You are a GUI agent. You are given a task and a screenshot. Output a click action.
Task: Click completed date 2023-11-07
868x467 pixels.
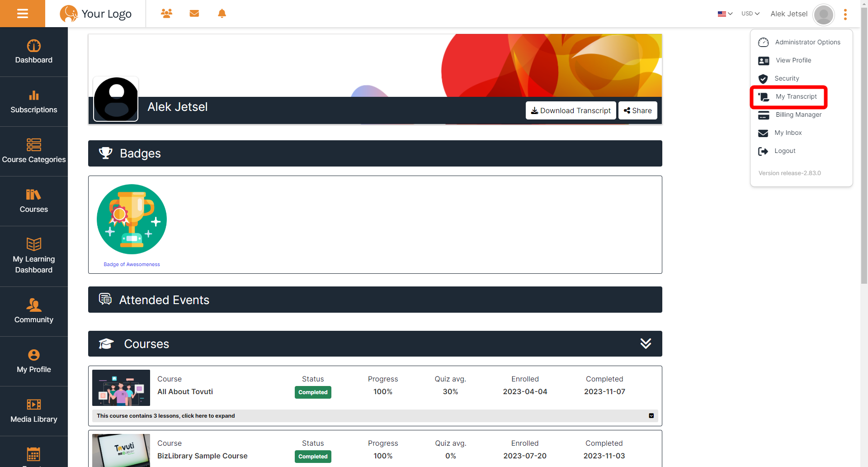pos(604,391)
